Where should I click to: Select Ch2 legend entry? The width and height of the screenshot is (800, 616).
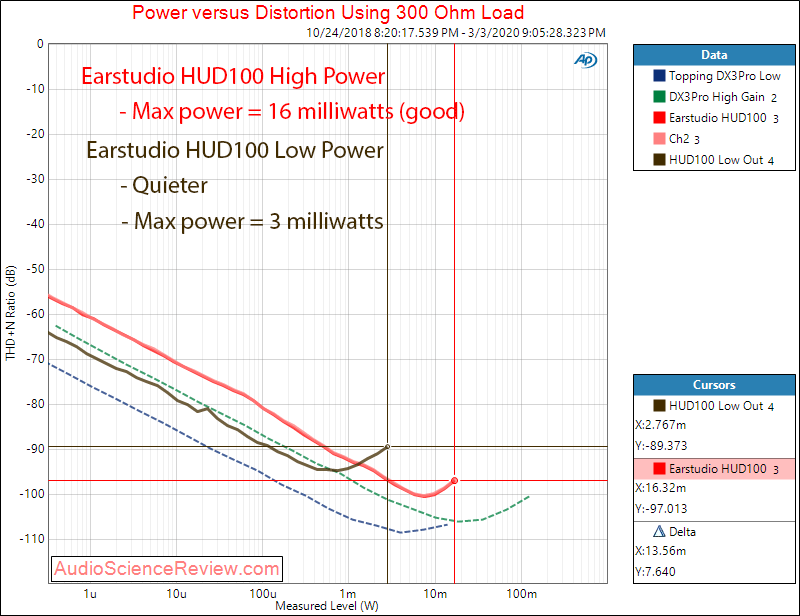tap(677, 138)
